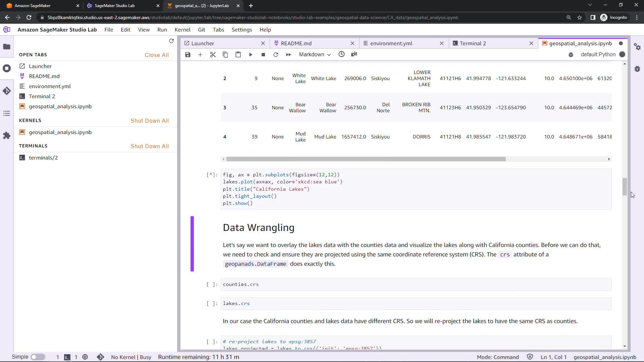Toggle Simple interface mode switch

[38, 357]
